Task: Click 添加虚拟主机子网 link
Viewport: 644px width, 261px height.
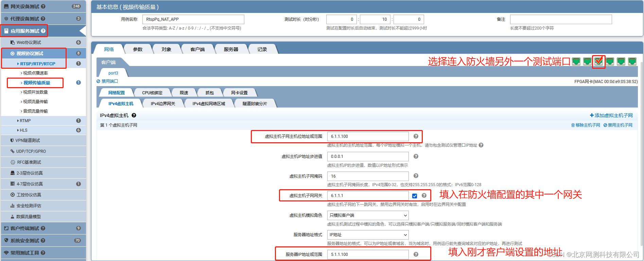Action: (x=611, y=115)
